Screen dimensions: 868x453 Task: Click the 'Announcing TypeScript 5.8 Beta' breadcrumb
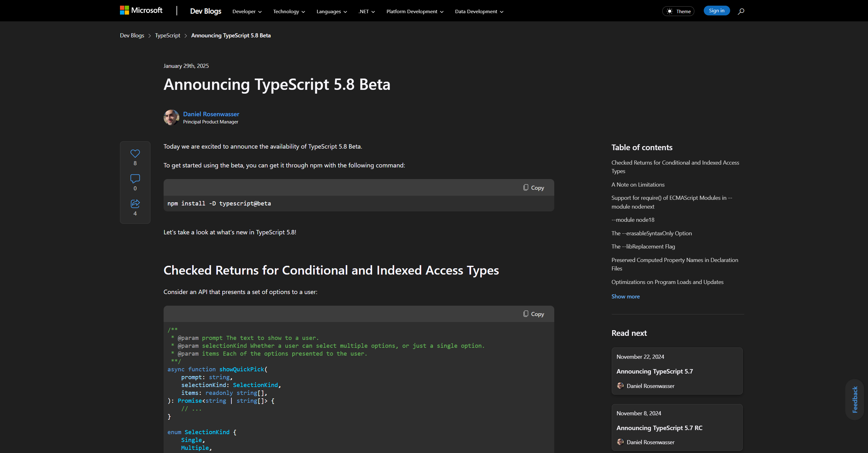point(231,35)
